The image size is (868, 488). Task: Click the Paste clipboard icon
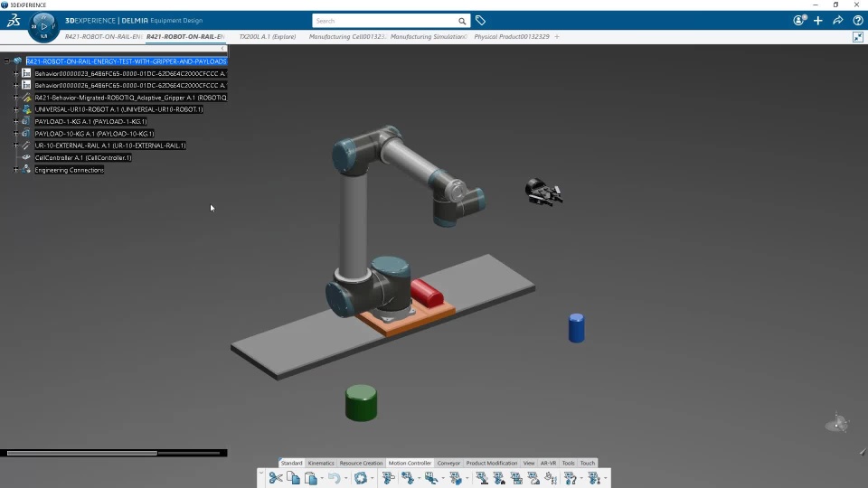coord(310,477)
